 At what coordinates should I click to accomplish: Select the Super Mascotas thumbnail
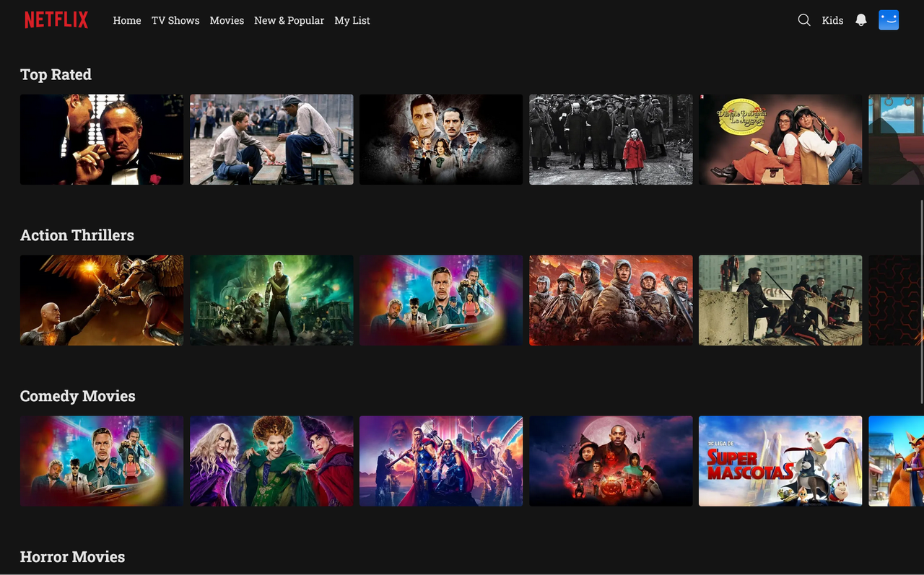click(x=780, y=461)
